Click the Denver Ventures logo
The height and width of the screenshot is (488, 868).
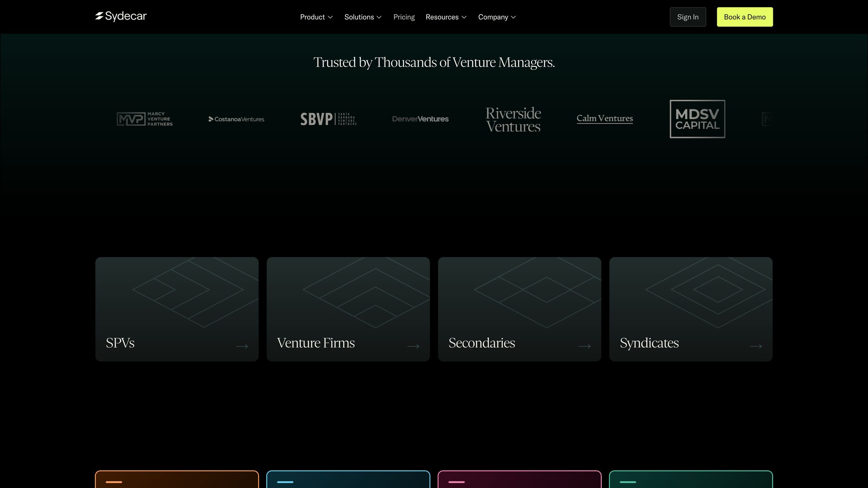(x=420, y=119)
